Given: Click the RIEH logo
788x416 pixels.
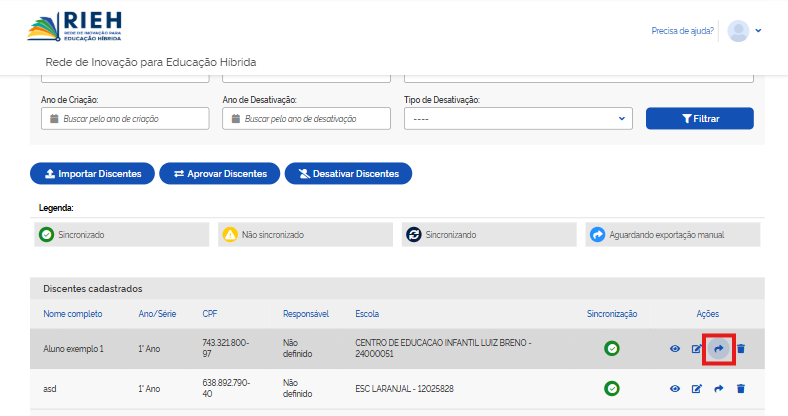Looking at the screenshot, I should tap(74, 27).
